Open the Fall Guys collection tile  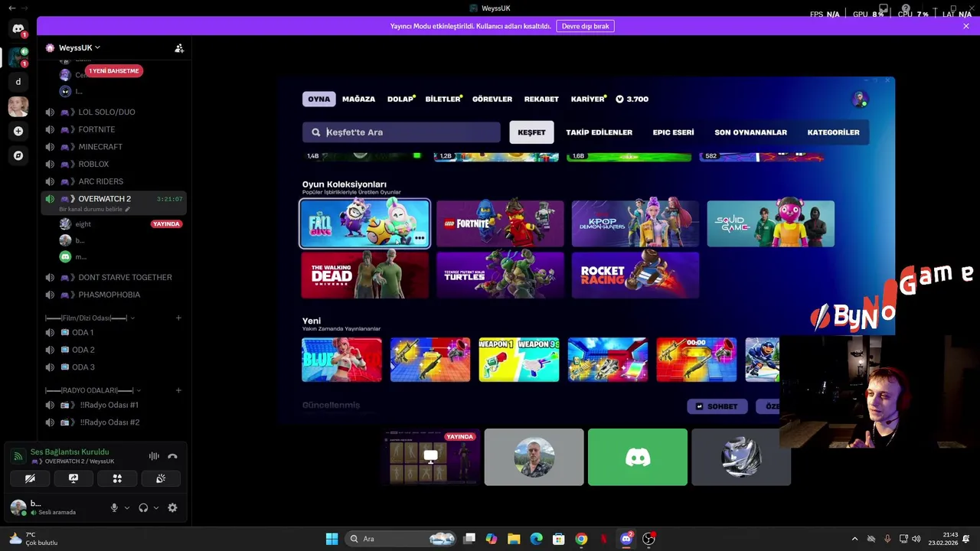[365, 223]
